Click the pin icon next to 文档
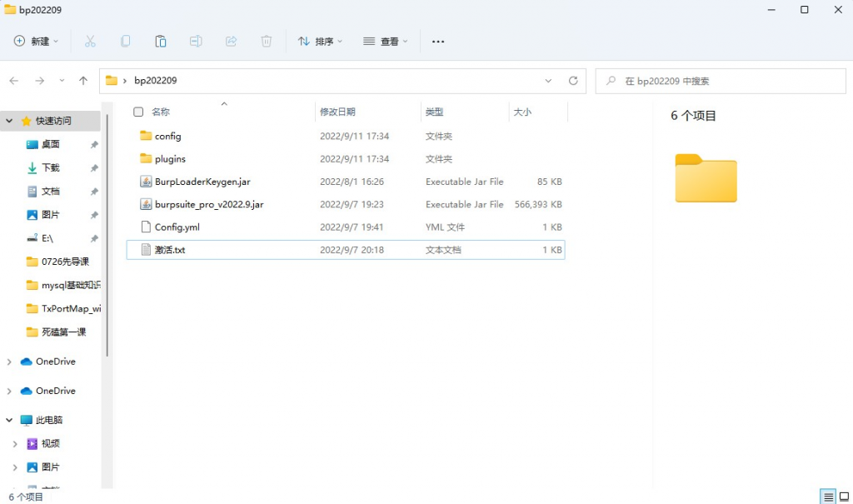The image size is (853, 504). [94, 191]
